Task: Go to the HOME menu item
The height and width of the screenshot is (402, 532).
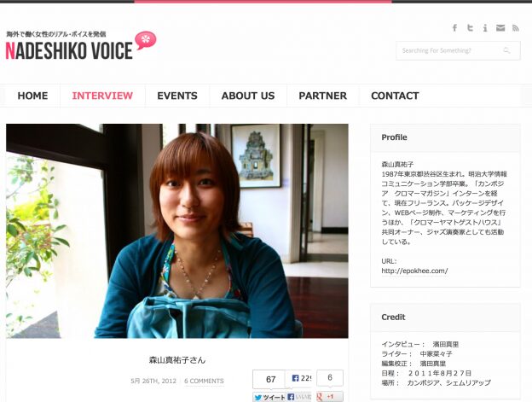Action: [x=32, y=96]
